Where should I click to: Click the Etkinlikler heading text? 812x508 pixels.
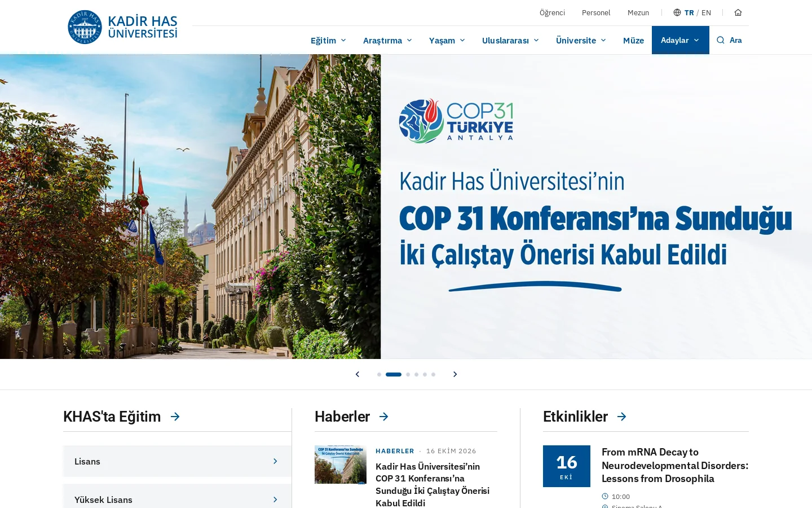[575, 417]
